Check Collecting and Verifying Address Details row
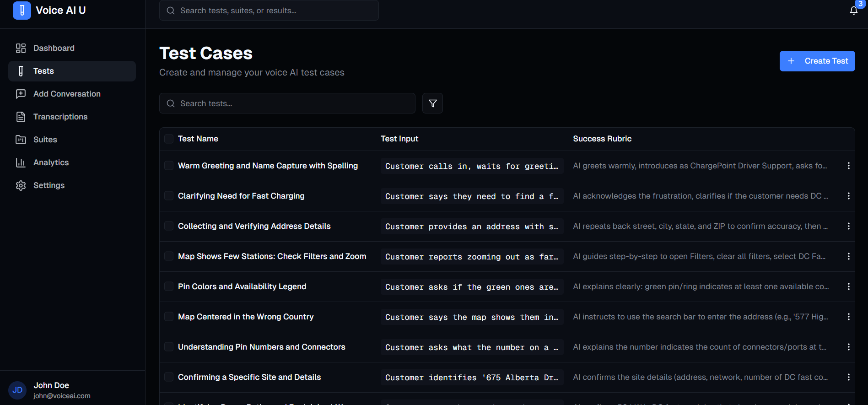This screenshot has width=868, height=405. point(169,226)
